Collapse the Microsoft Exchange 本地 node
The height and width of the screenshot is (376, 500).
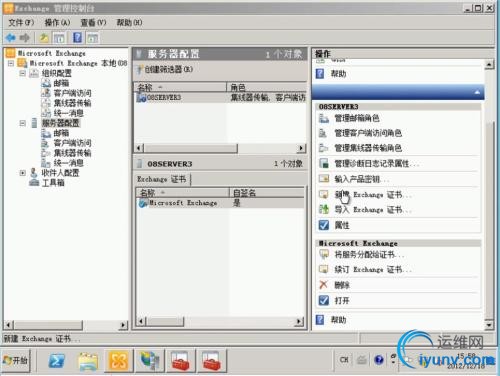point(11,63)
